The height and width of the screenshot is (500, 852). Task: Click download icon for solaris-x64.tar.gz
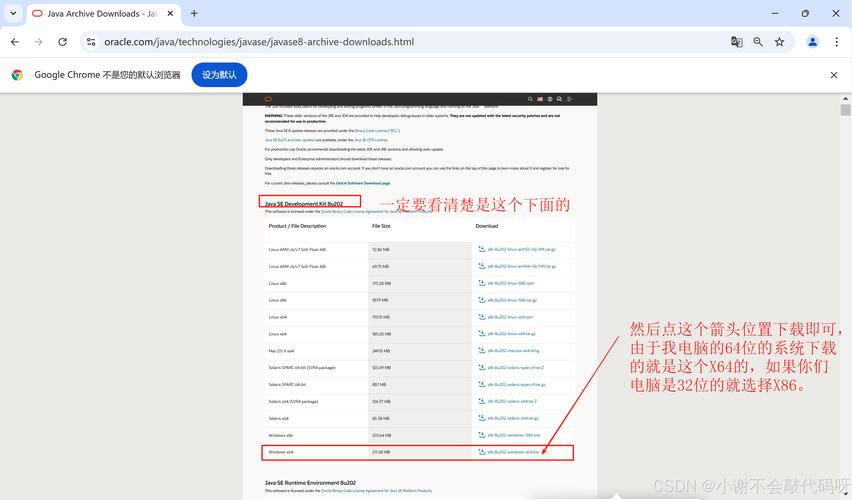481,417
